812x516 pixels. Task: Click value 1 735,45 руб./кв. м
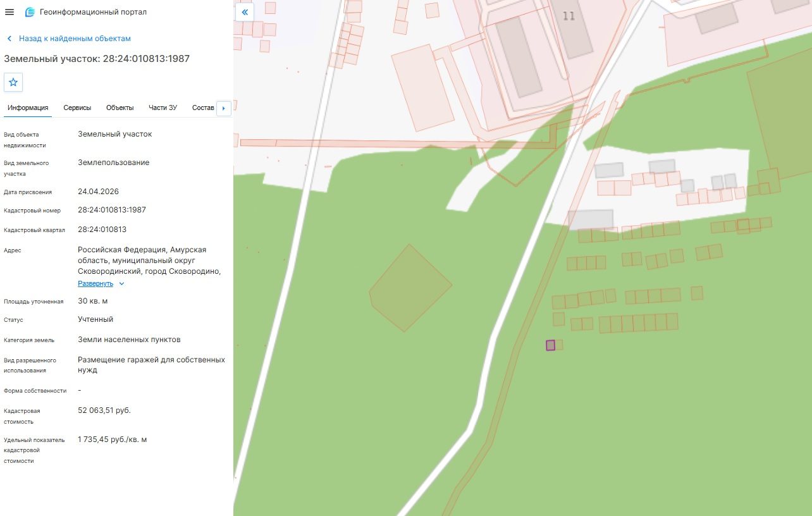tap(113, 439)
